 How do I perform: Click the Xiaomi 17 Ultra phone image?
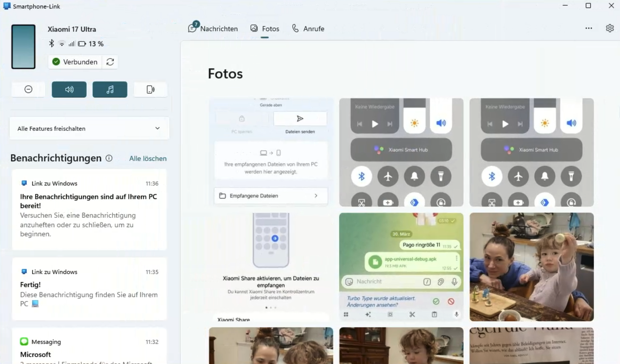pos(23,47)
